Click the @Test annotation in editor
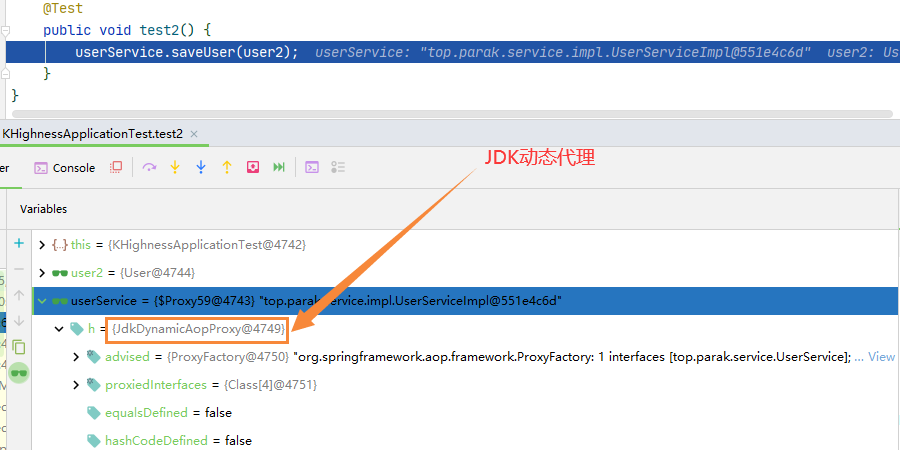Viewport: 900px width, 450px height. (x=63, y=9)
